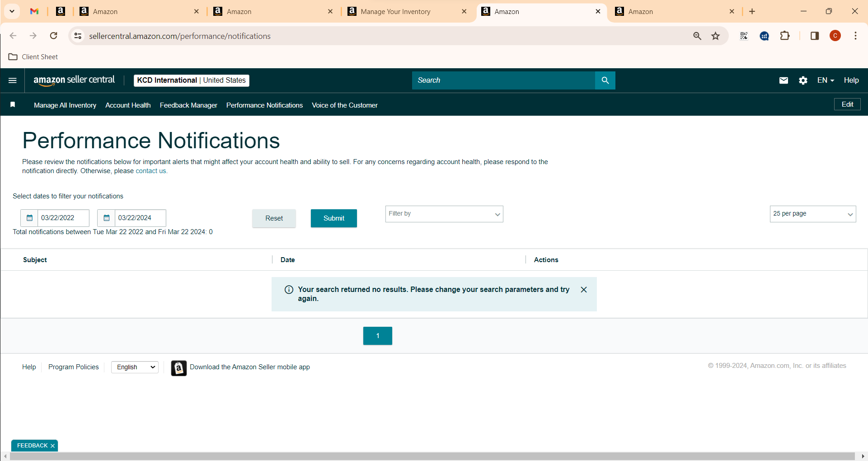Open the end date calendar icon
This screenshot has width=868, height=461.
pyautogui.click(x=106, y=218)
